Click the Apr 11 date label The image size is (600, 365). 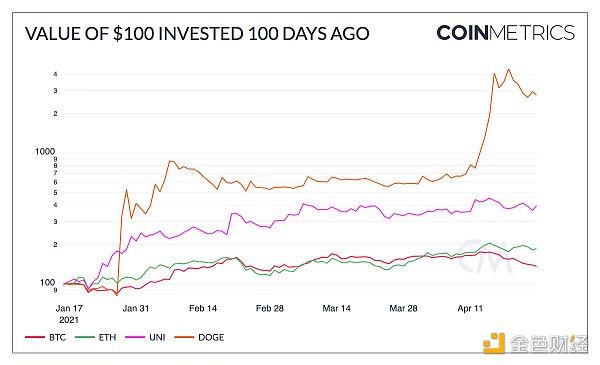(470, 308)
